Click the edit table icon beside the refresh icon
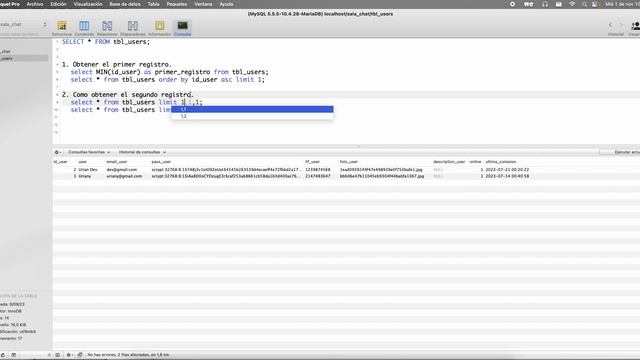The image size is (640, 360). pos(13,355)
